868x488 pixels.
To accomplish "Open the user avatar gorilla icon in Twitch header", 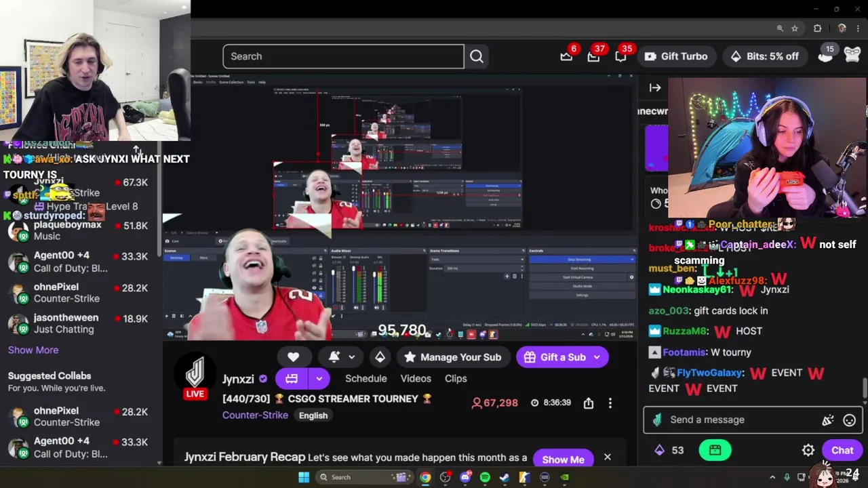I will [x=854, y=56].
